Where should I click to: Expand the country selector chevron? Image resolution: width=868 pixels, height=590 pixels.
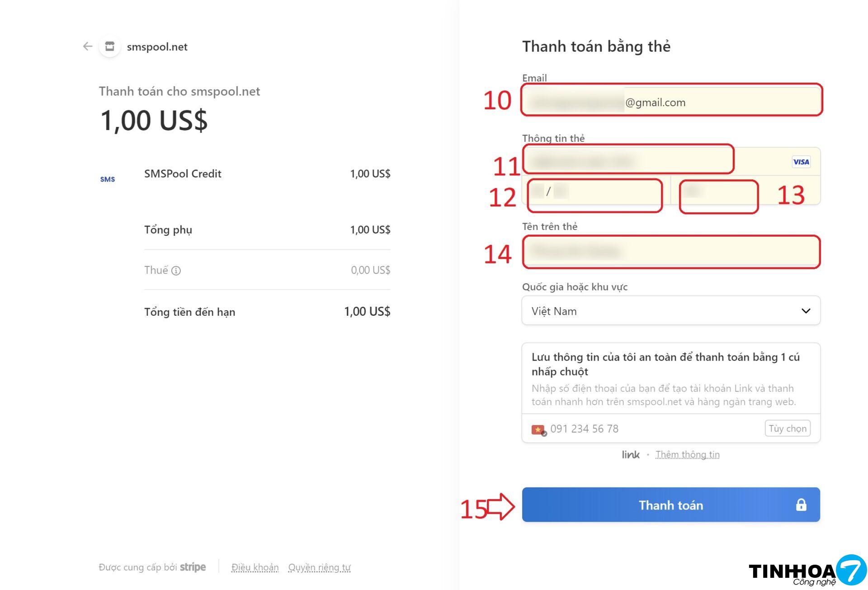point(806,311)
